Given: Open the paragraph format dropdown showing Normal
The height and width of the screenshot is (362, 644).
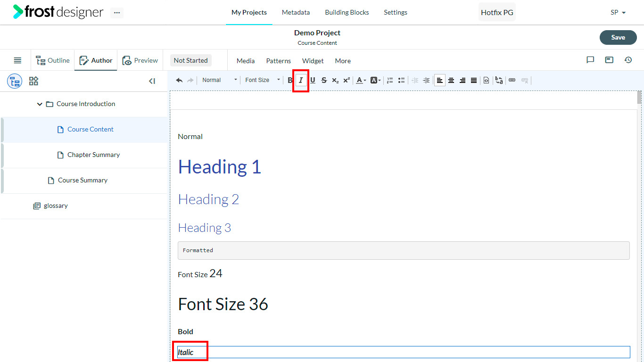Looking at the screenshot, I should tap(219, 80).
